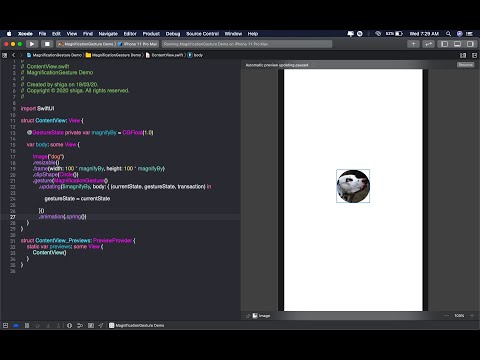This screenshot has width=480, height=360.
Task: Select the Image label in canvas footer
Action: (261, 316)
